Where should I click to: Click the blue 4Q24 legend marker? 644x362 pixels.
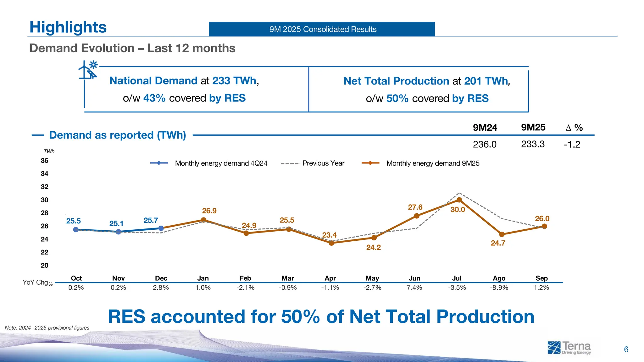click(x=159, y=163)
